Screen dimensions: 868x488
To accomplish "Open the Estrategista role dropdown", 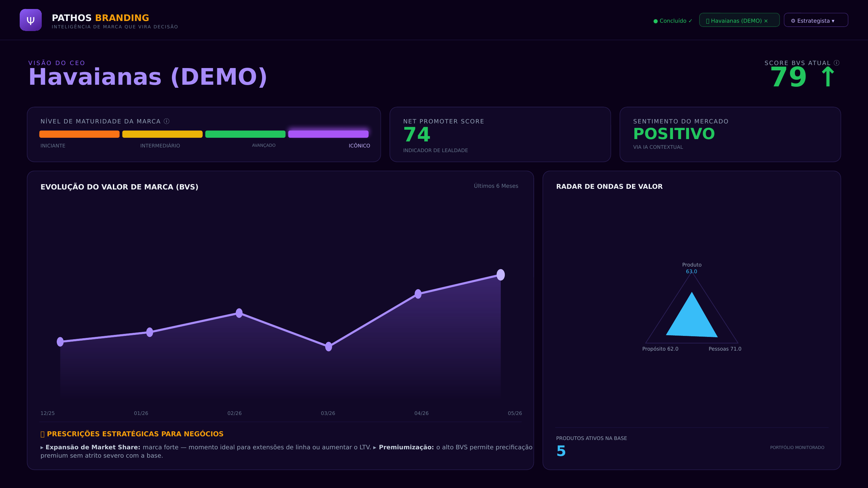I will pyautogui.click(x=816, y=21).
